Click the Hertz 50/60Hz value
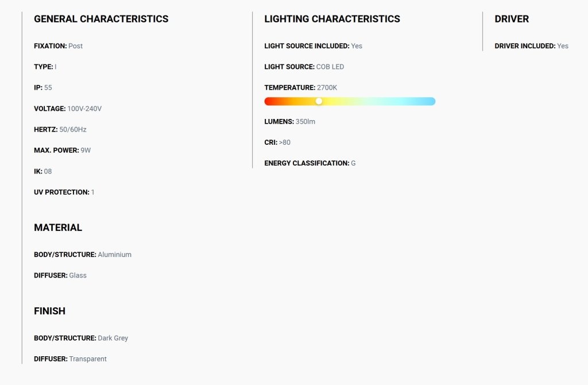588x385 pixels. tap(73, 129)
